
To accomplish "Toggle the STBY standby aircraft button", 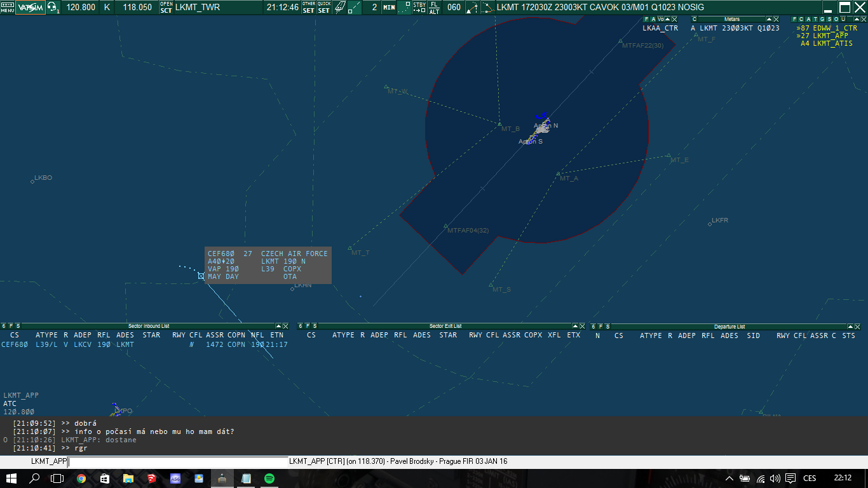I will (419, 8).
